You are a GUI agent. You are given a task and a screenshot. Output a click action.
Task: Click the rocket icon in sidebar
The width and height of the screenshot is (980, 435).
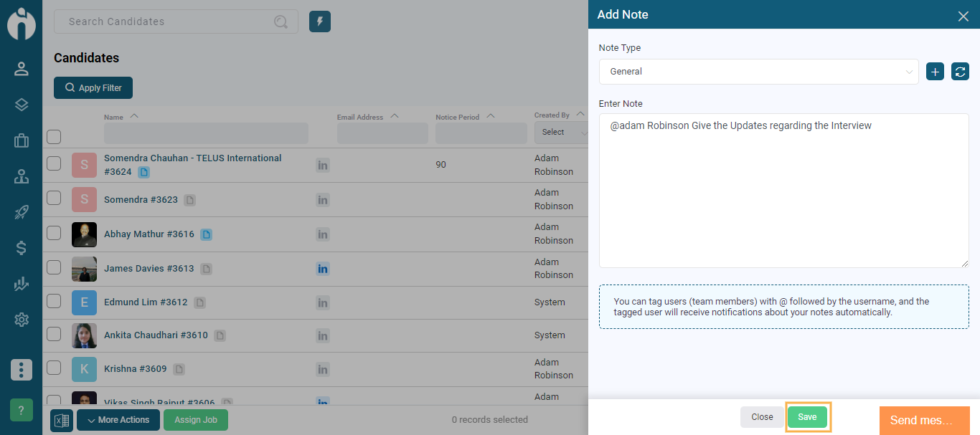pyautogui.click(x=22, y=212)
